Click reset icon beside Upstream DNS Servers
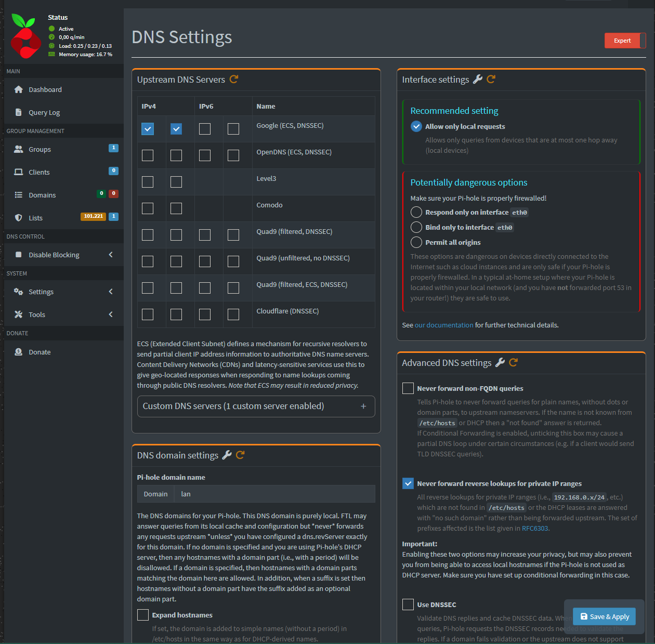 click(x=234, y=79)
